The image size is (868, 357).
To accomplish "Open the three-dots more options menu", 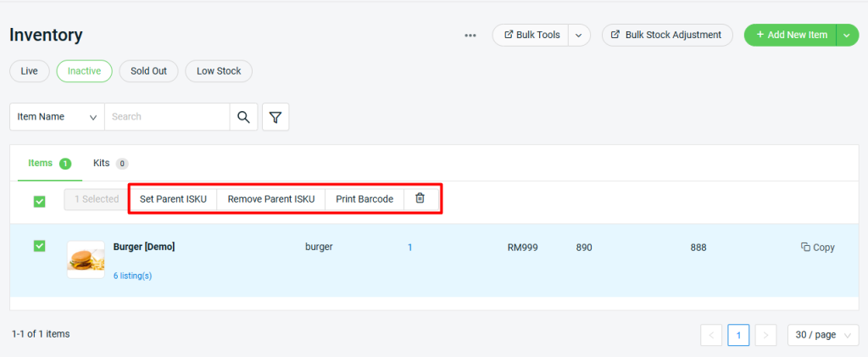I will (470, 36).
